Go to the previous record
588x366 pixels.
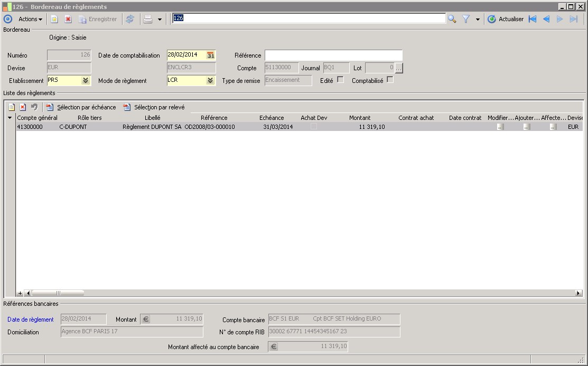click(x=546, y=19)
